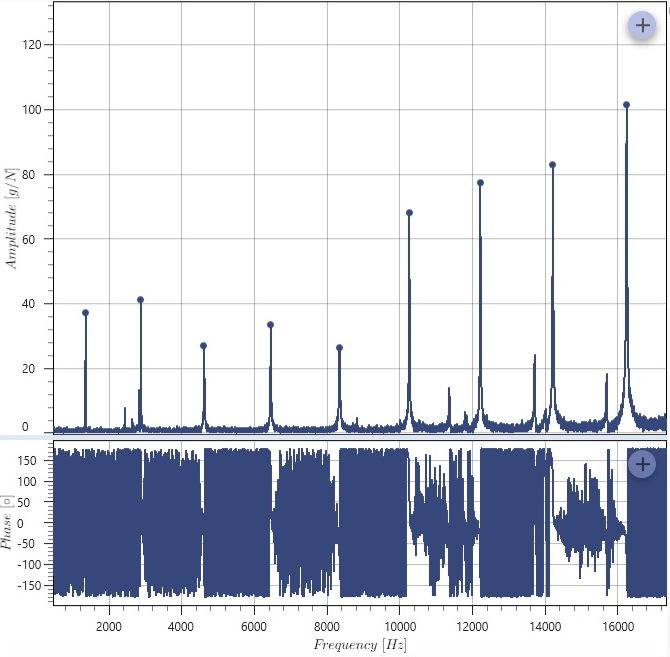Click the 150 tick label on phase axis
The width and height of the screenshot is (670, 657).
click(27, 460)
